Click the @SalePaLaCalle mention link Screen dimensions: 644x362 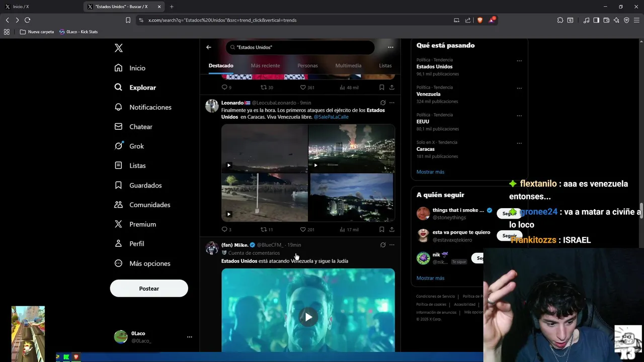point(331,117)
